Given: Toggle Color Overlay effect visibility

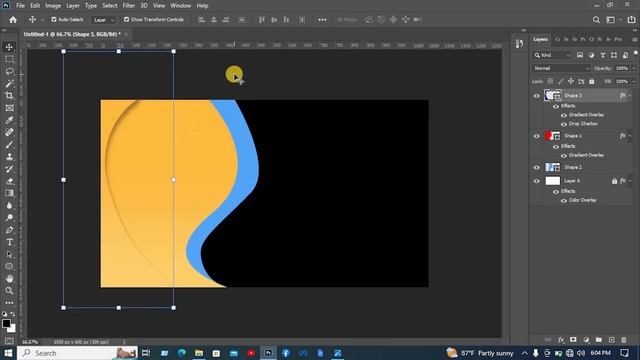Looking at the screenshot, I should coord(564,200).
